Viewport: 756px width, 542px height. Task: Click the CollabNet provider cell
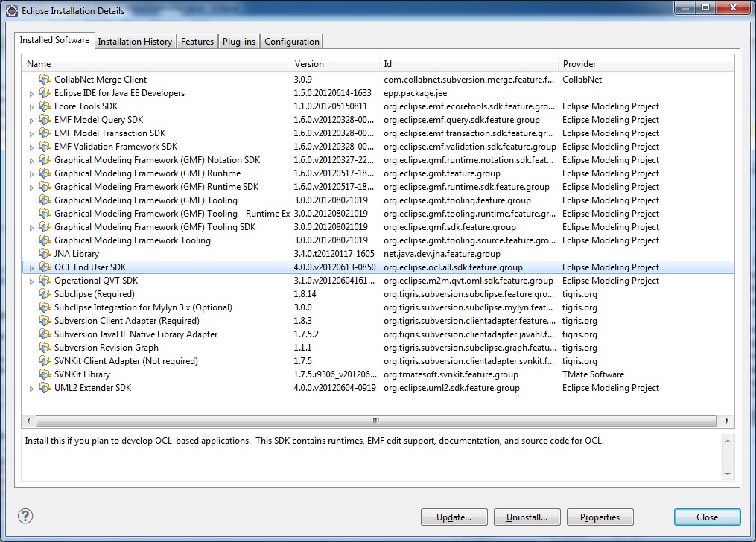(x=582, y=80)
